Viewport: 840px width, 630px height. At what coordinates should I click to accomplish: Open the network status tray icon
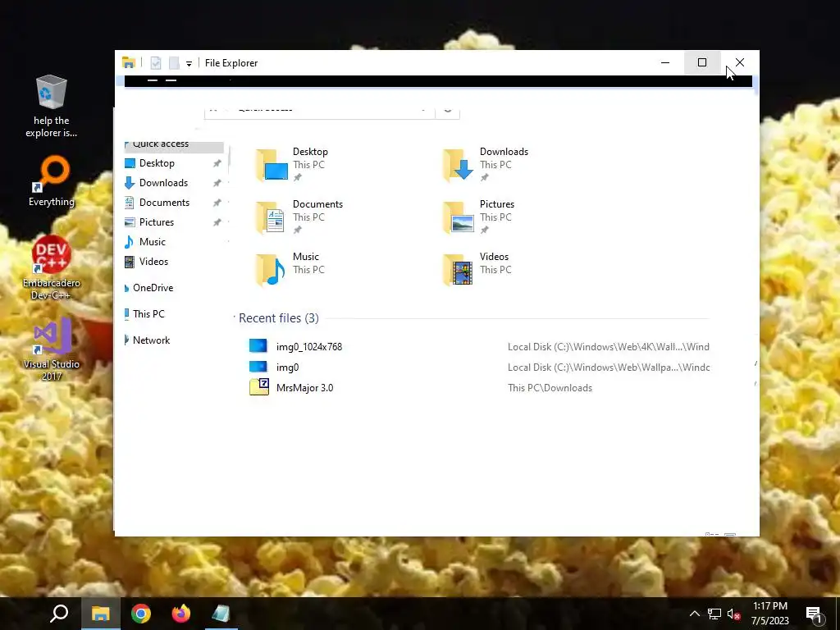(x=714, y=614)
